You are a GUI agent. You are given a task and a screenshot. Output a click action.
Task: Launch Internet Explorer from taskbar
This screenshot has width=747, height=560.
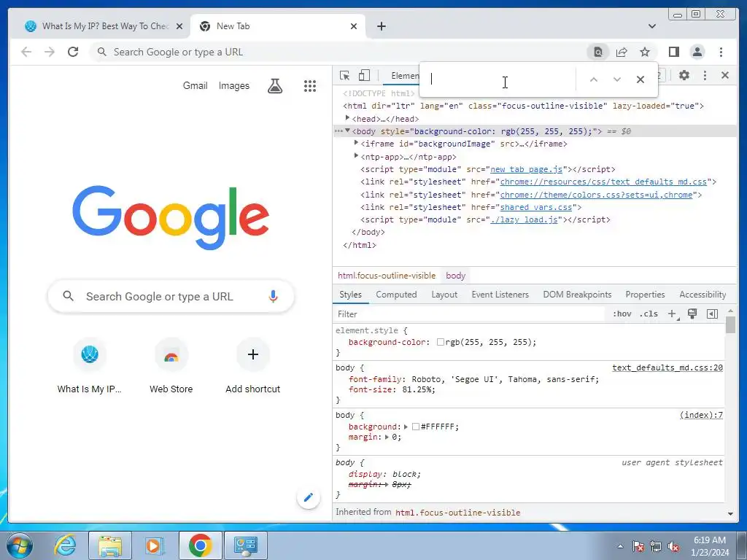tap(65, 545)
